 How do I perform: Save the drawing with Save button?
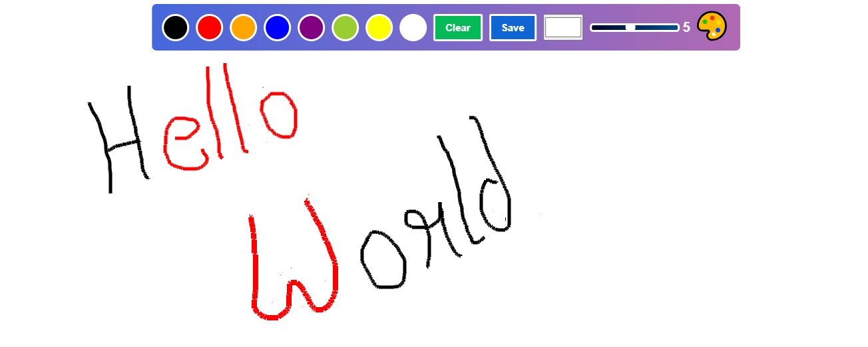[x=513, y=27]
